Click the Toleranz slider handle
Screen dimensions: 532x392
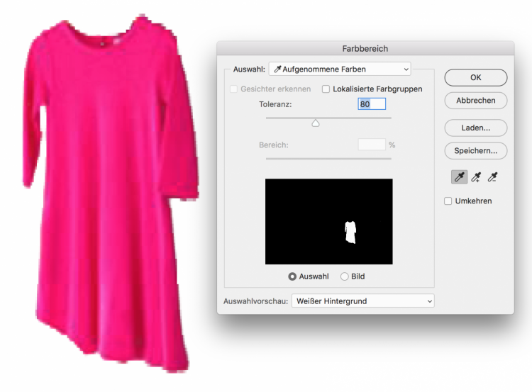pos(316,123)
